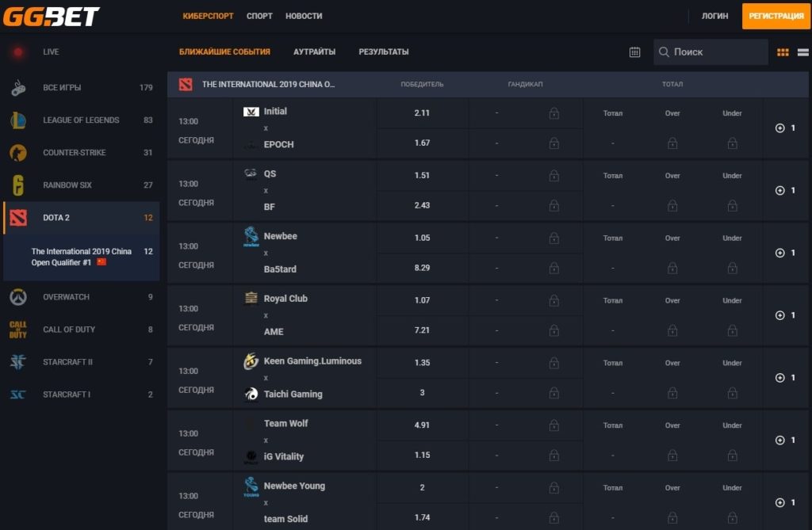Click the red LIVE indicator icon
812x530 pixels.
click(18, 51)
